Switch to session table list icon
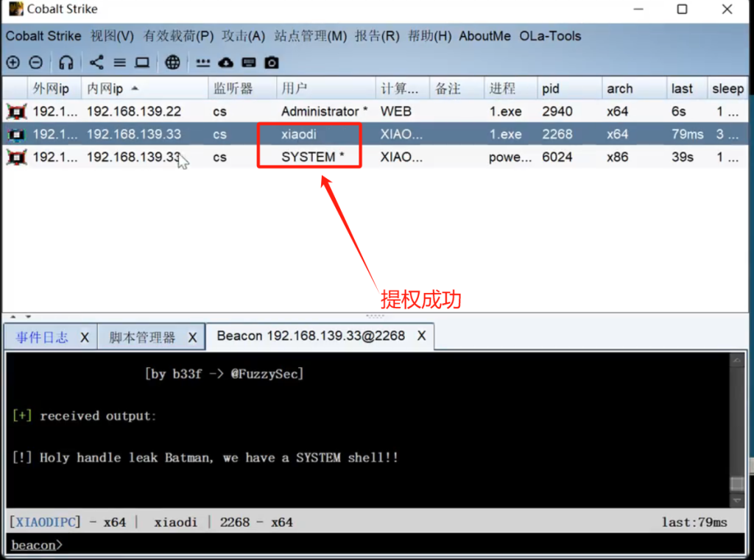Viewport: 754px width, 560px height. coord(120,63)
